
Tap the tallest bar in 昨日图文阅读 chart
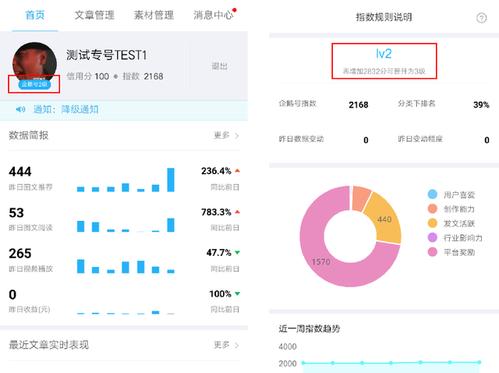click(171, 225)
